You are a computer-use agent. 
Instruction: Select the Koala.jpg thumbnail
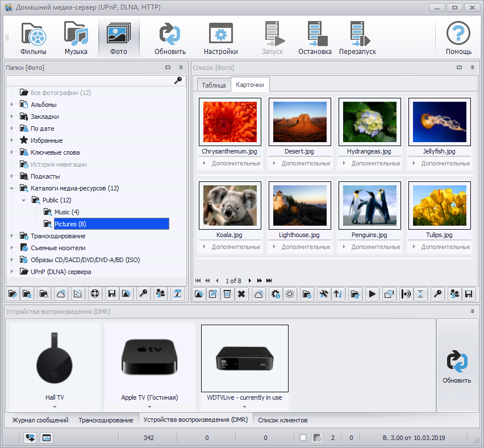click(230, 205)
